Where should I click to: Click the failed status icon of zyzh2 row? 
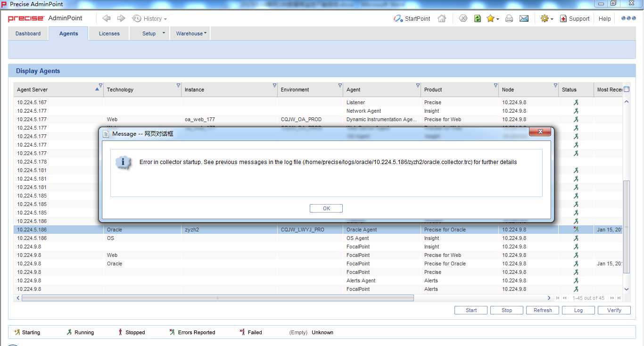click(576, 230)
